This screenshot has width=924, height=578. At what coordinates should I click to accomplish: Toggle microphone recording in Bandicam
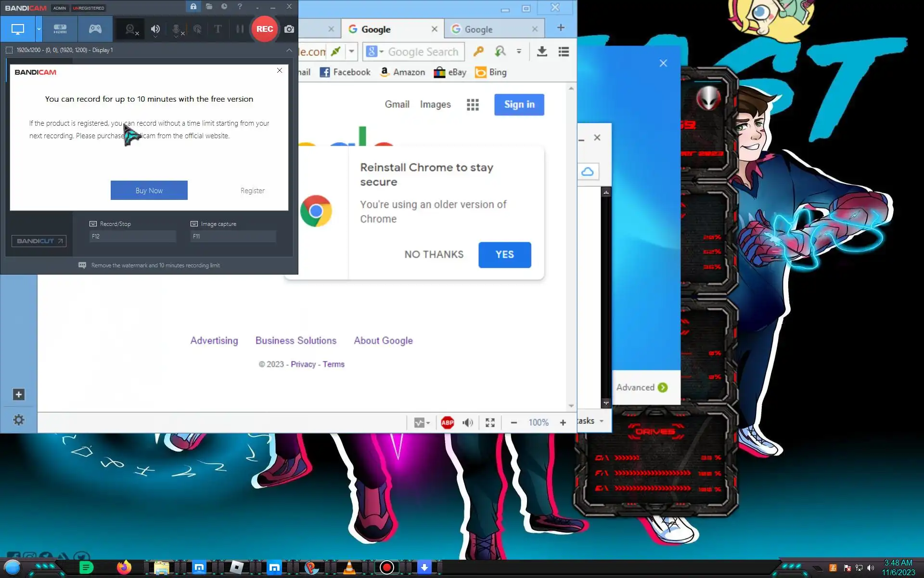click(176, 29)
